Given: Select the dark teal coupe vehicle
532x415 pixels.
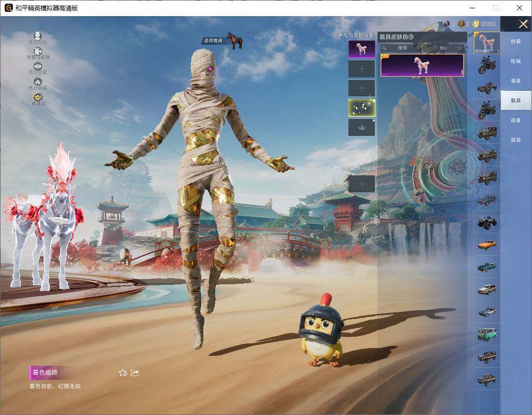Looking at the screenshot, I should coord(487,267).
